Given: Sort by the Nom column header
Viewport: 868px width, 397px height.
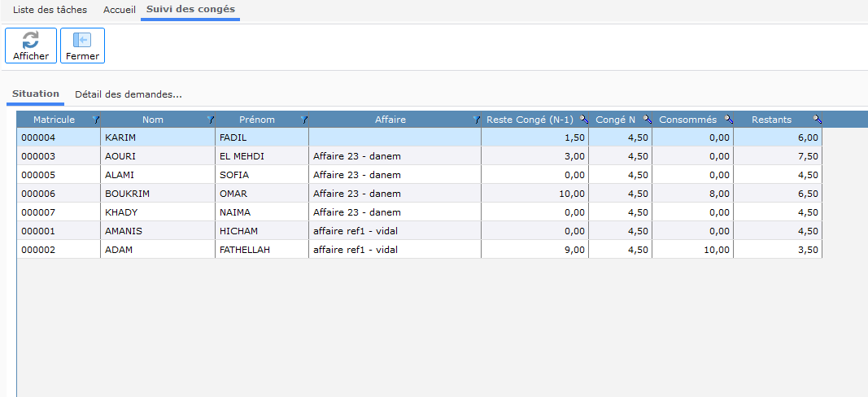Looking at the screenshot, I should point(153,120).
